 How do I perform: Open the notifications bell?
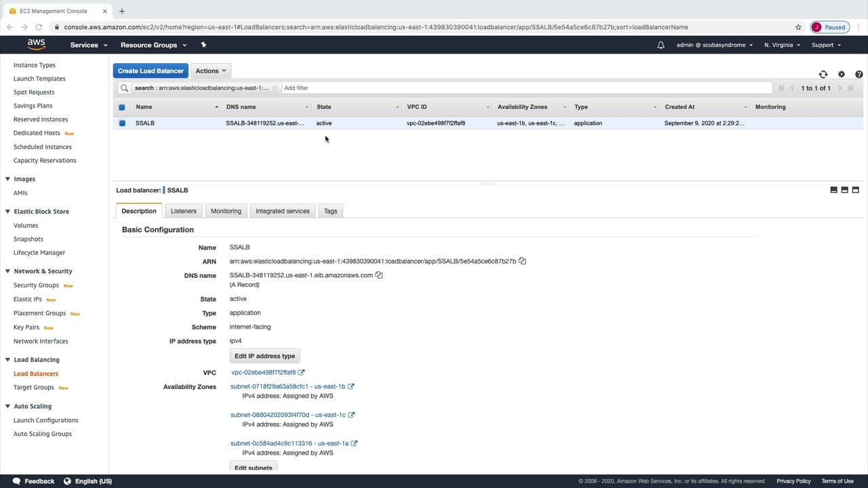[x=660, y=45]
